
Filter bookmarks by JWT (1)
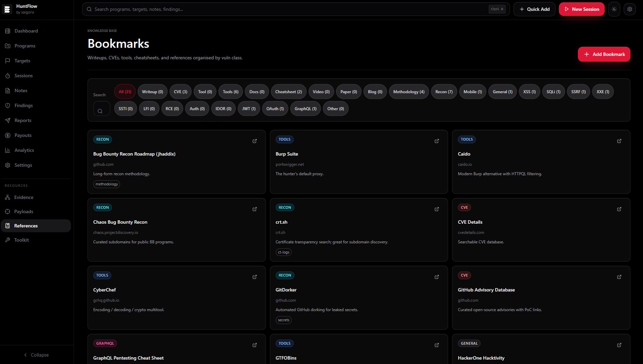[249, 108]
